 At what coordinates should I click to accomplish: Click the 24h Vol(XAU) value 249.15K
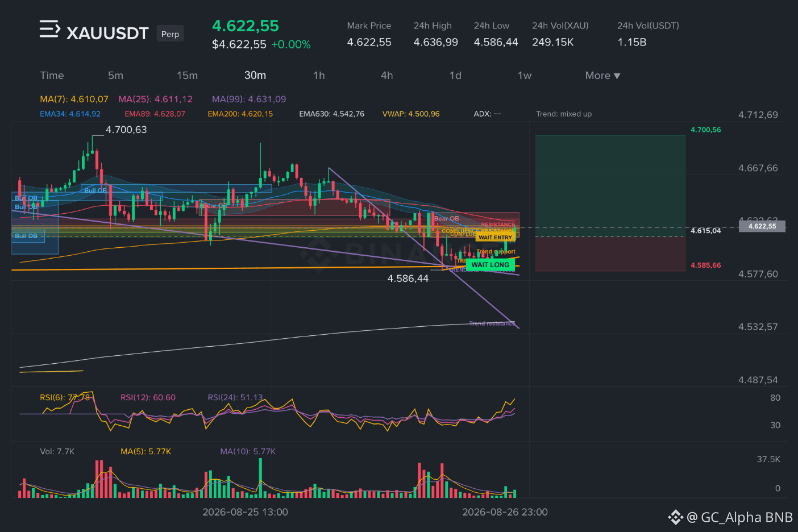point(553,42)
